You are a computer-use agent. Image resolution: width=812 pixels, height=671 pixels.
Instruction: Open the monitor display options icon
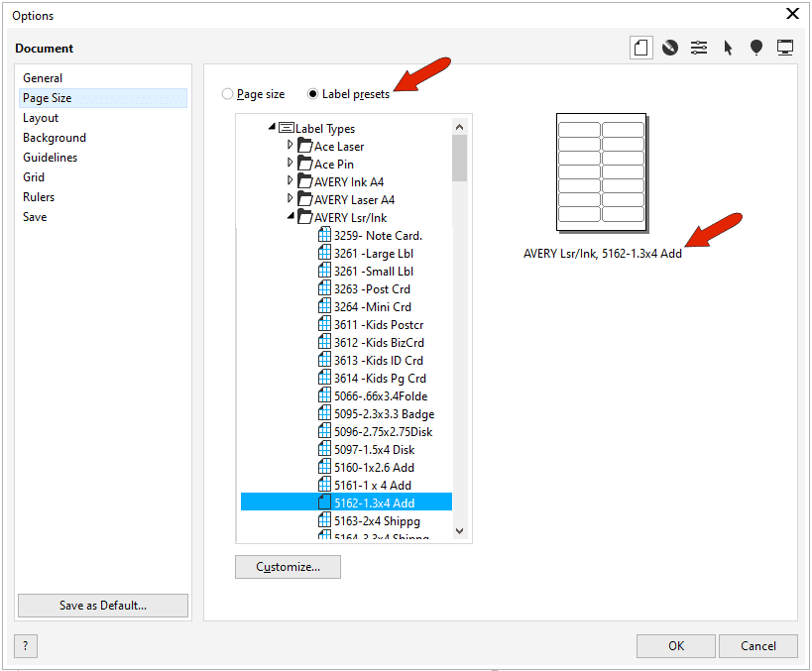click(784, 47)
